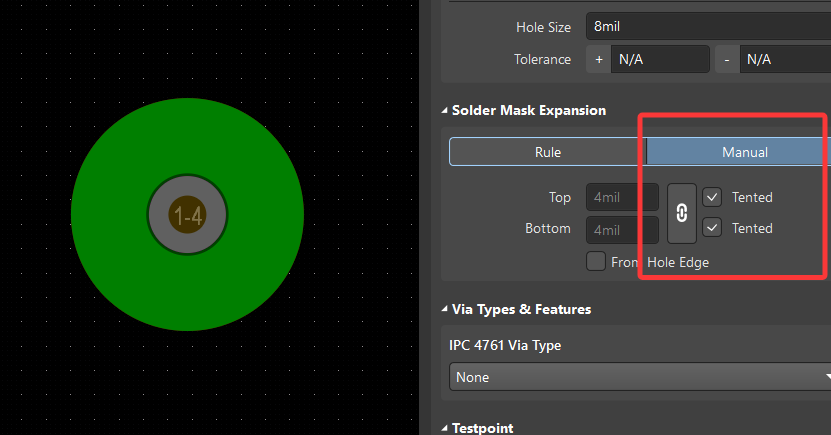Click the minus sign beside Tolerance
This screenshot has width=831, height=435.
pos(727,59)
